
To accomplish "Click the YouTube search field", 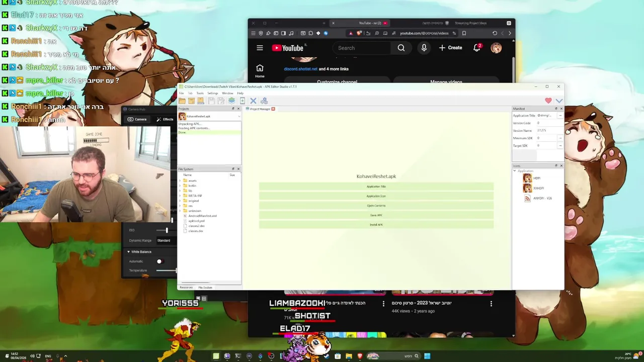I will pos(361,48).
